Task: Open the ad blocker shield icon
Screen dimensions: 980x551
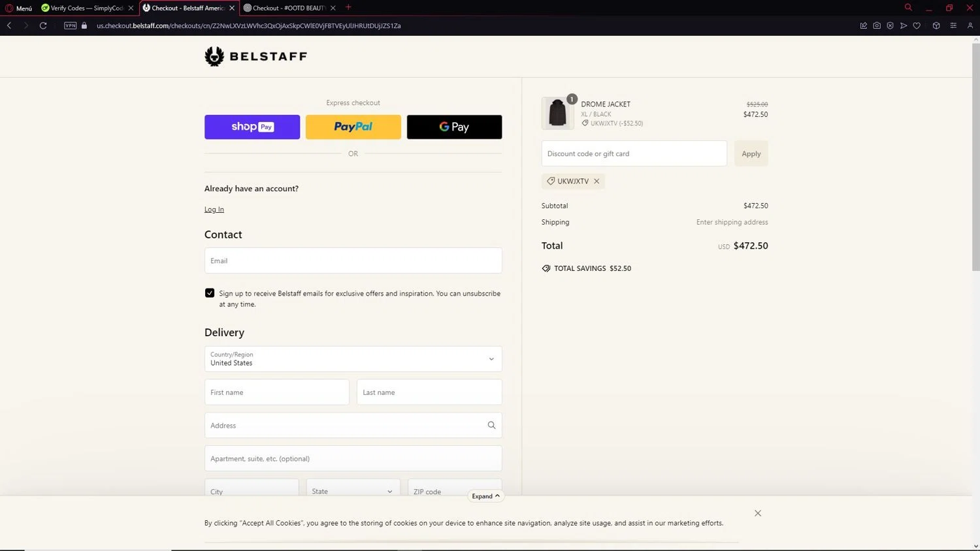Action: [x=890, y=25]
